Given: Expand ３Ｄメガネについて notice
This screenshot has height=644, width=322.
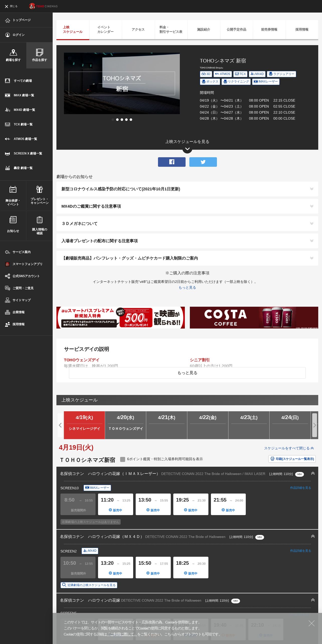Looking at the screenshot, I should coord(187,224).
